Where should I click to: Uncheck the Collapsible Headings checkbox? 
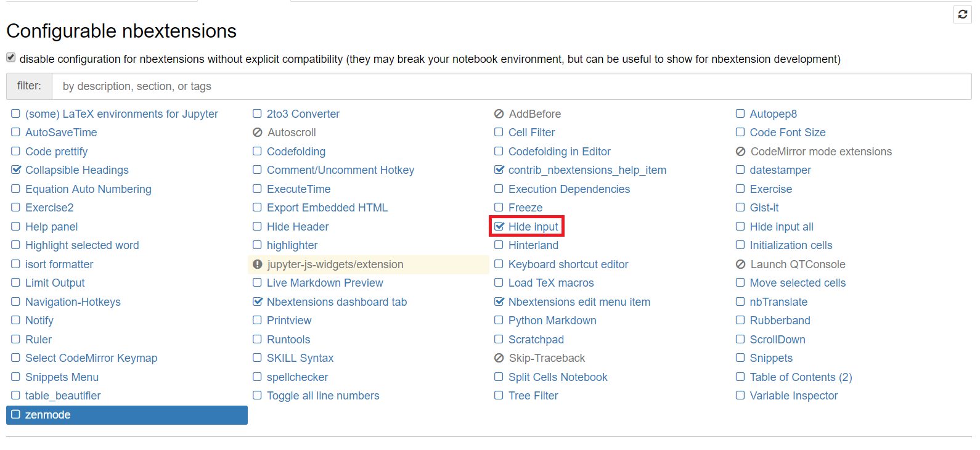click(x=16, y=170)
